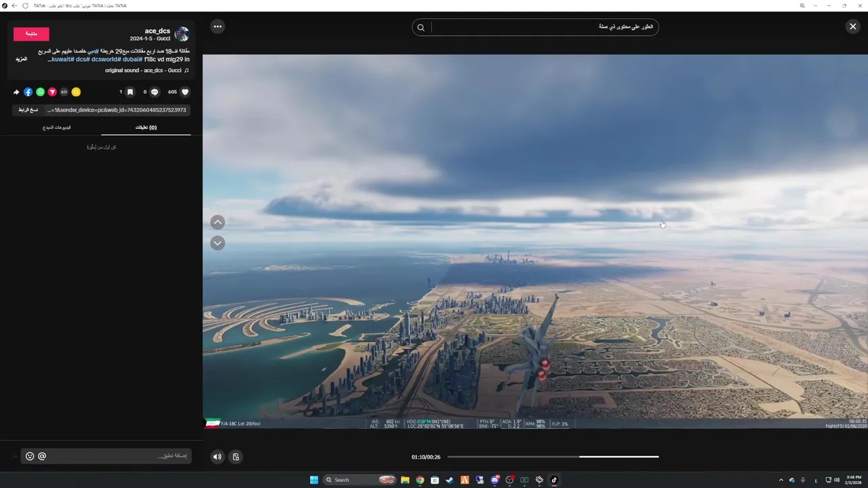Reload the page with the refresh icon
Viewport: 868px width, 488px height.
click(x=26, y=5)
